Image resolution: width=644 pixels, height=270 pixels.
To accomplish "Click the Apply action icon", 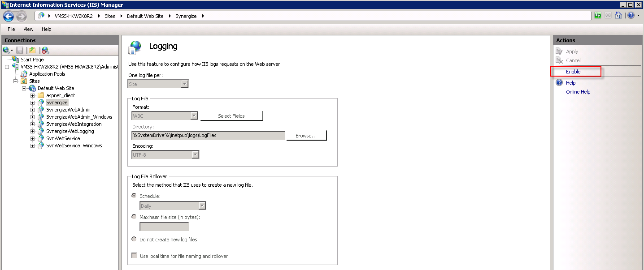I will pyautogui.click(x=559, y=51).
